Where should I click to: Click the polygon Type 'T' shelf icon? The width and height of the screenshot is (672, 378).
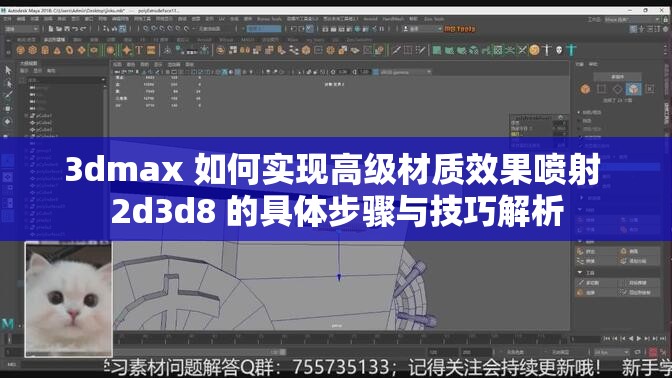click(139, 50)
